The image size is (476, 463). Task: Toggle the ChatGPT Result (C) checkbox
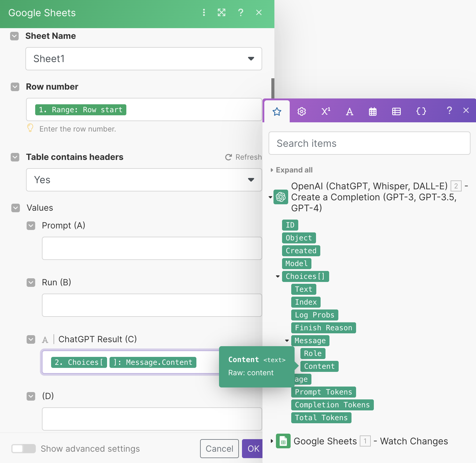[x=31, y=339]
